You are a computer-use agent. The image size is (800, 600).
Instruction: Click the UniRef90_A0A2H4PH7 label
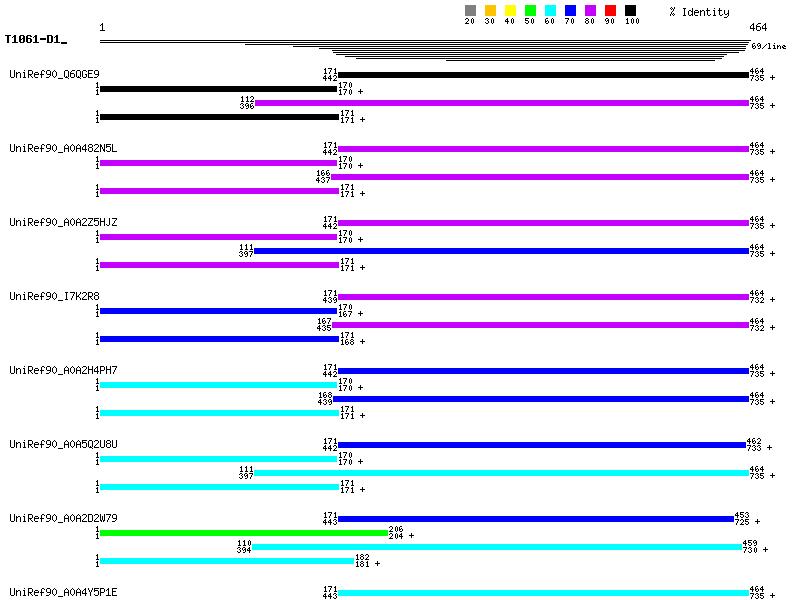click(63, 370)
